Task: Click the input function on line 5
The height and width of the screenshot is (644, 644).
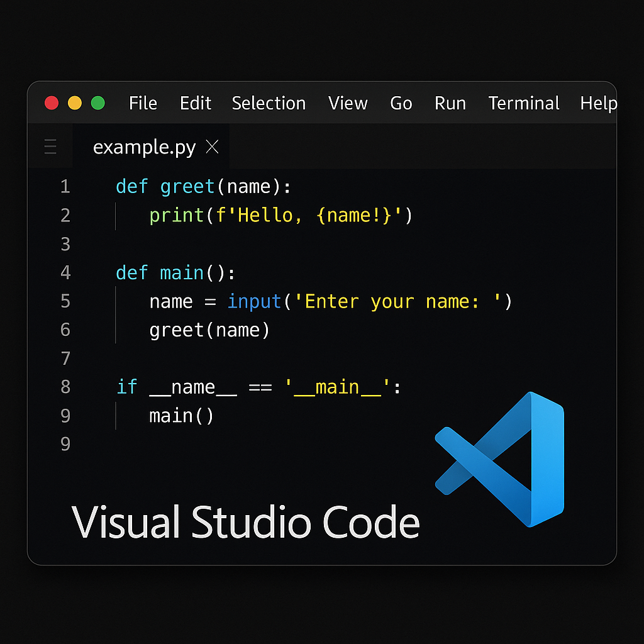Action: click(254, 302)
